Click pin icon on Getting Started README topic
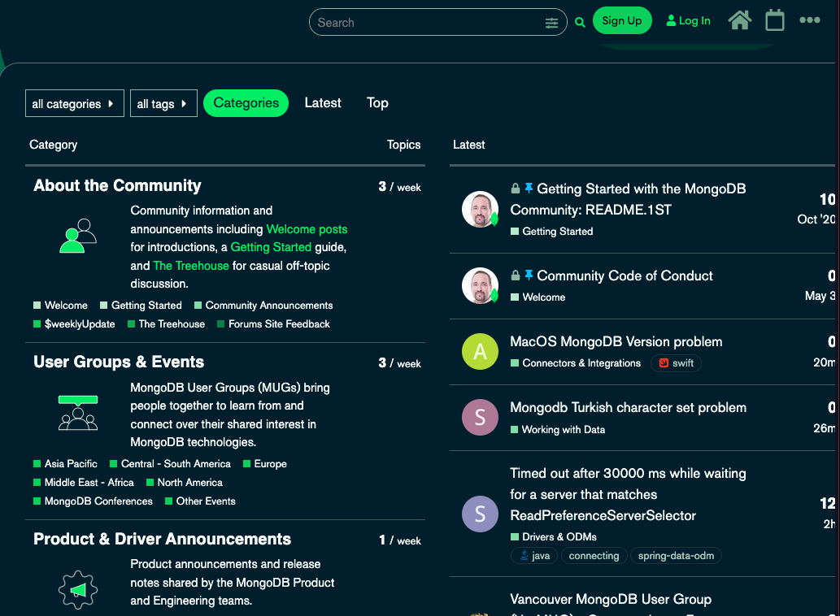Screen dimensions: 840x616 pyautogui.click(x=529, y=188)
